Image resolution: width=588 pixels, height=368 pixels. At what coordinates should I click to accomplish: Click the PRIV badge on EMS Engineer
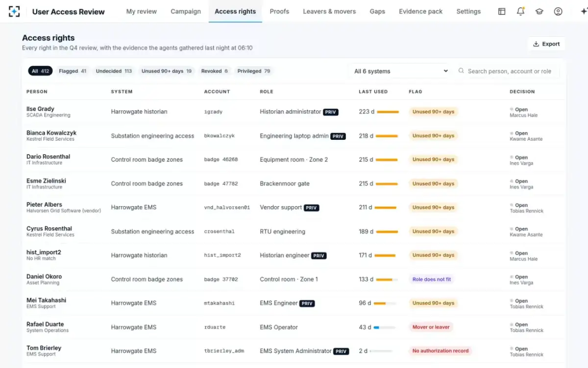[307, 304]
